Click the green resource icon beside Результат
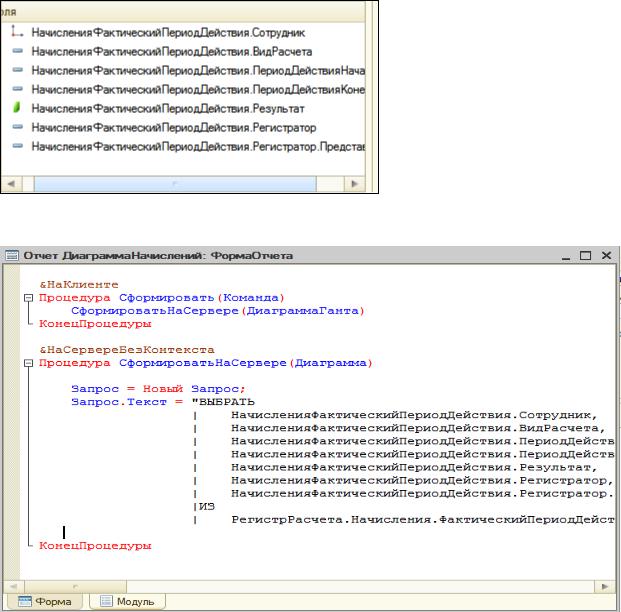The width and height of the screenshot is (621, 612). [17, 107]
